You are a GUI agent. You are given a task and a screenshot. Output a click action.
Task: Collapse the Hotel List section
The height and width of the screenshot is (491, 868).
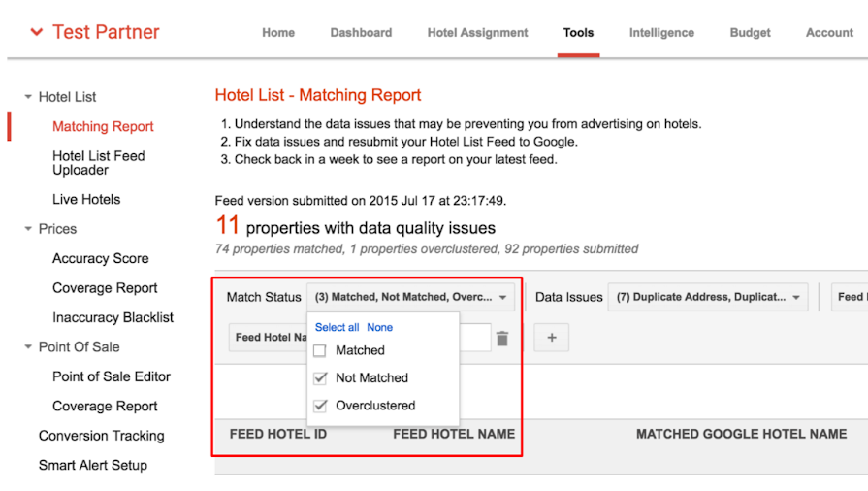28,97
